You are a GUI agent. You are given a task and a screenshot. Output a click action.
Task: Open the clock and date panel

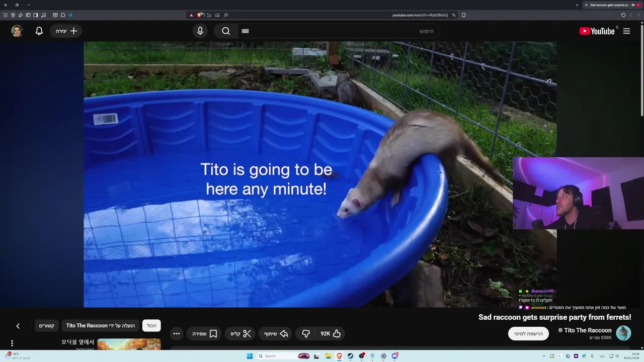click(x=631, y=356)
